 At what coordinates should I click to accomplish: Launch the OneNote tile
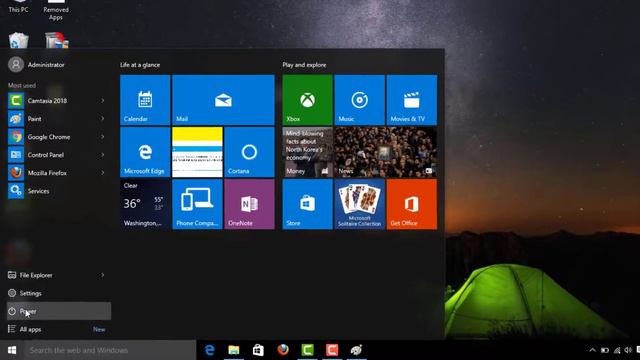pyautogui.click(x=249, y=204)
